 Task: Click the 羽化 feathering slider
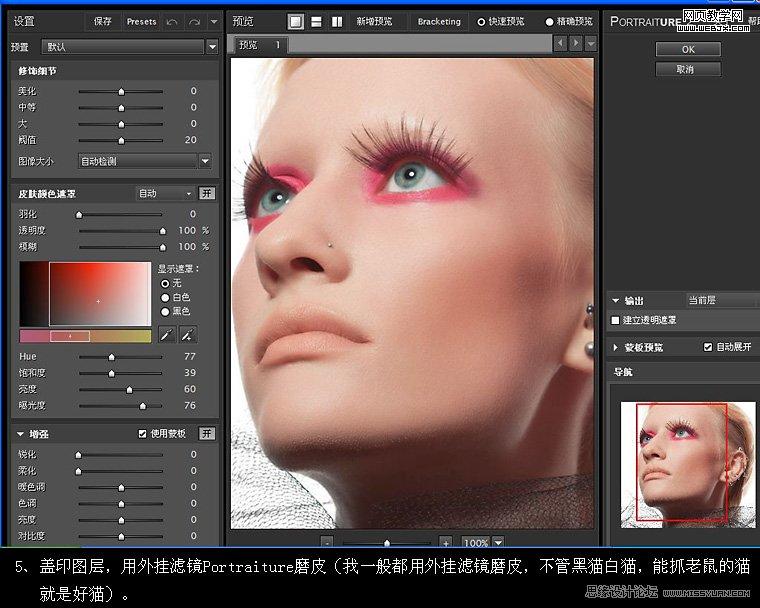[121, 214]
